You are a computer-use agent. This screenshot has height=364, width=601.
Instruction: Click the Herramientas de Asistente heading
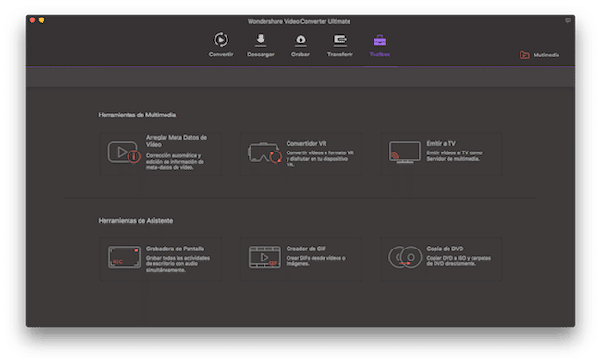[x=136, y=220]
